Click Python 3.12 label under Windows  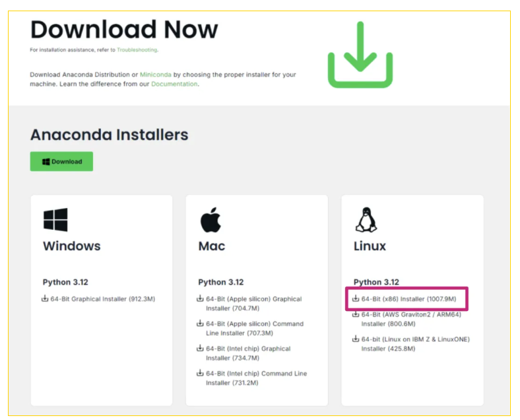[x=65, y=283]
